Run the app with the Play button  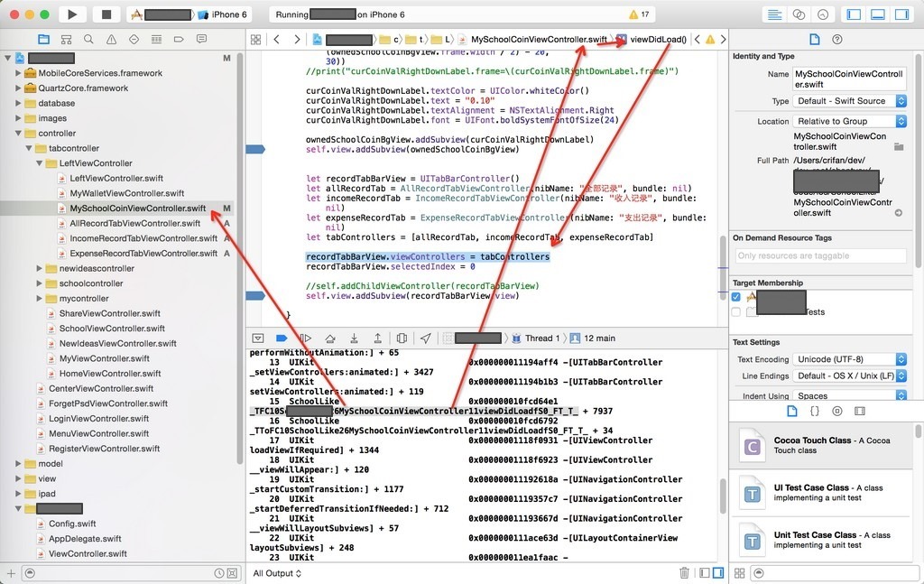(72, 14)
